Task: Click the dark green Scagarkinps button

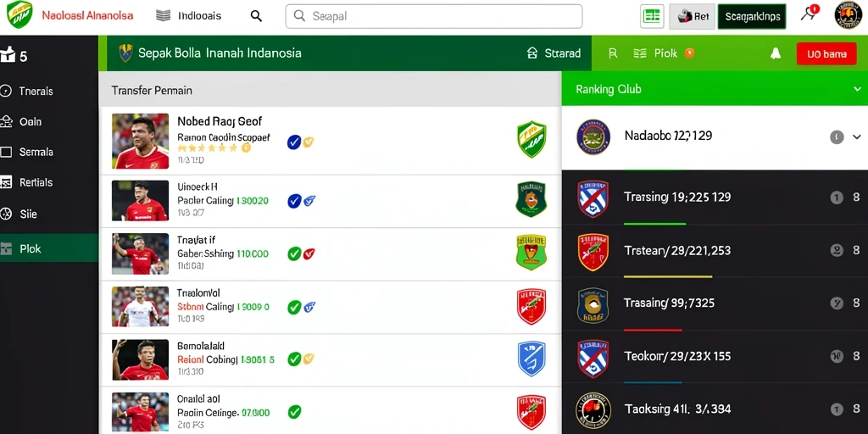Action: (752, 17)
